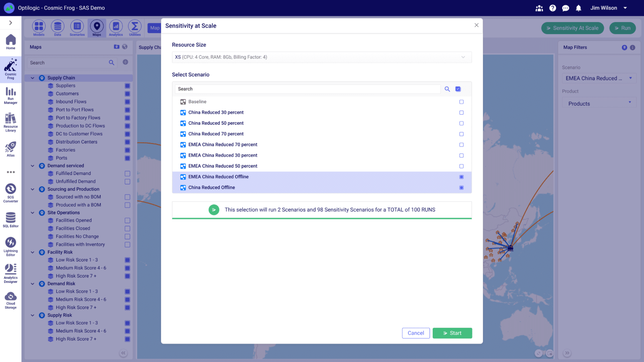The width and height of the screenshot is (644, 362).
Task: Click the Maps panel camera icon
Action: [117, 47]
